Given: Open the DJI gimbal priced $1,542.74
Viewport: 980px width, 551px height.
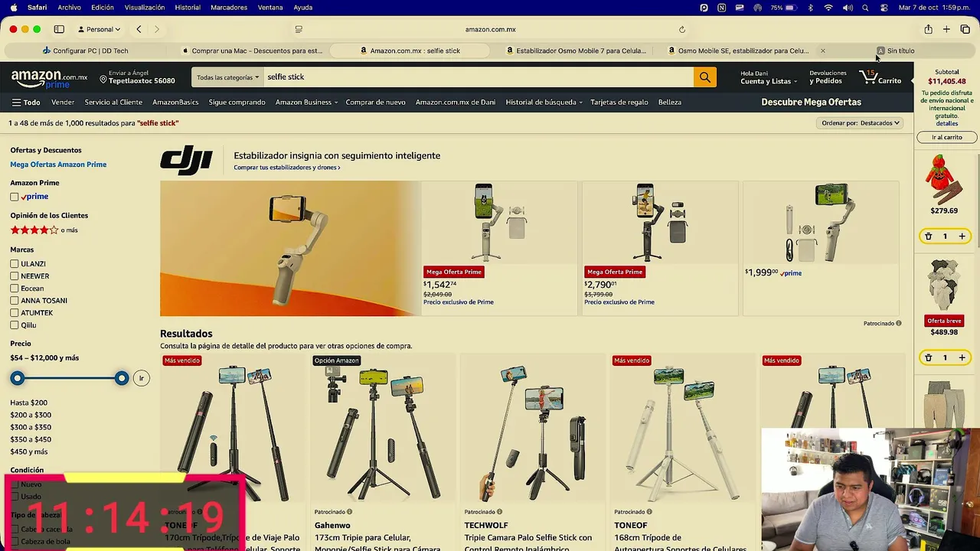Looking at the screenshot, I should 499,223.
